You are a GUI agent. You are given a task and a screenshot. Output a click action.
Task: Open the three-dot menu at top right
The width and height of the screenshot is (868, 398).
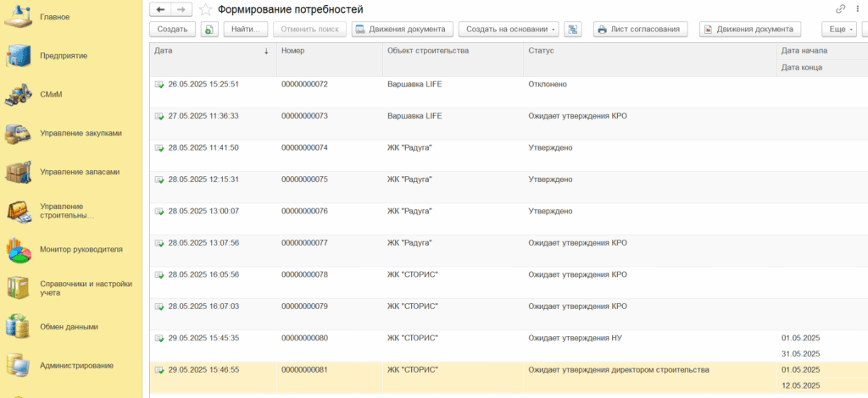point(858,8)
